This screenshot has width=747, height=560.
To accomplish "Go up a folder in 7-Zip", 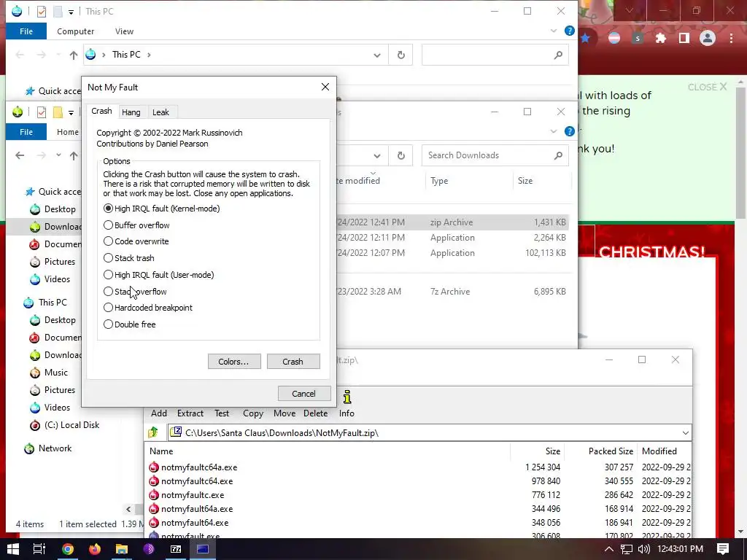I will click(x=153, y=432).
